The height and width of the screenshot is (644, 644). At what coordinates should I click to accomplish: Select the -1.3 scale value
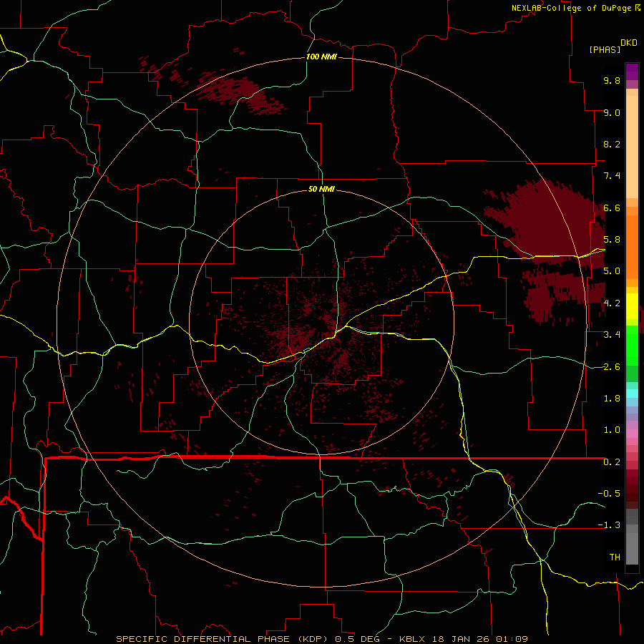[x=609, y=525]
